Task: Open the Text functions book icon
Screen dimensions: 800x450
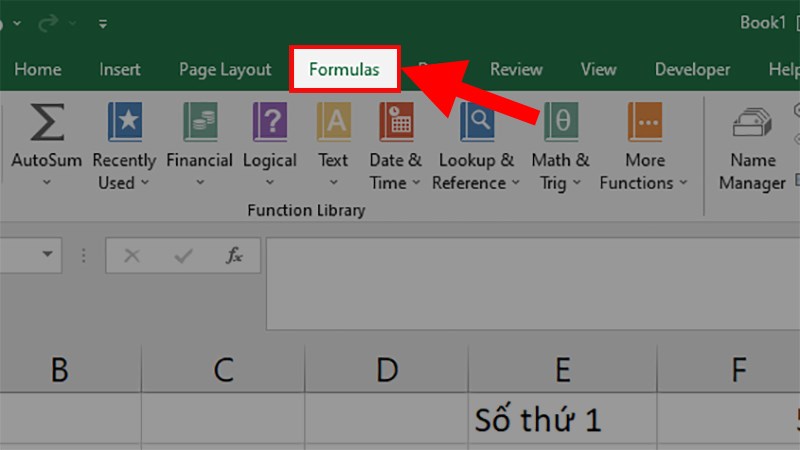Action: pos(333,122)
